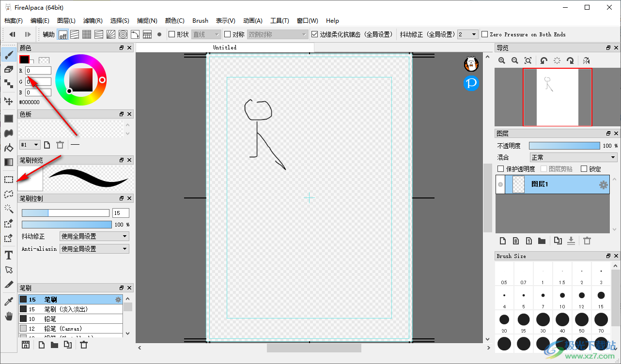Select the Lasso selection tool
Image resolution: width=621 pixels, height=364 pixels.
pos(8,194)
